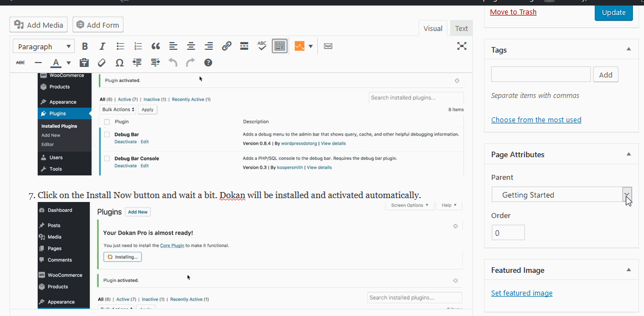Screen dimensions: 644x316
Task: Move the page to Trash
Action: [513, 12]
